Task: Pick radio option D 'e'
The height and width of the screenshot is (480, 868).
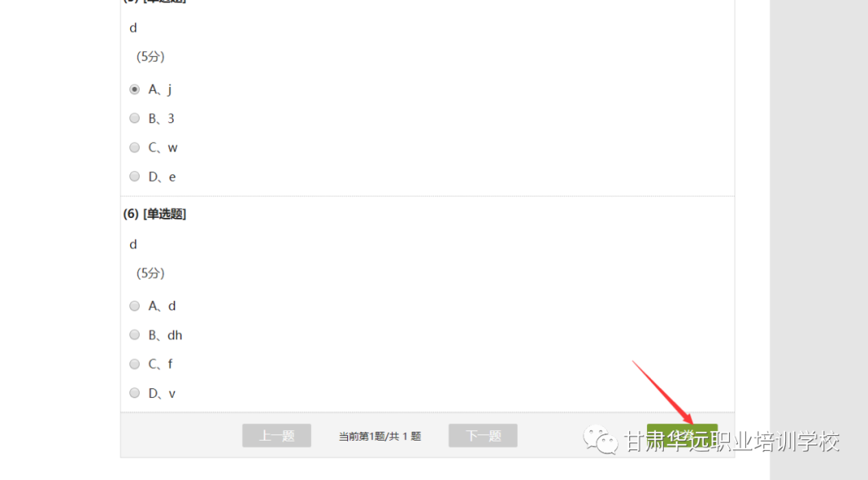Action: pyautogui.click(x=134, y=176)
